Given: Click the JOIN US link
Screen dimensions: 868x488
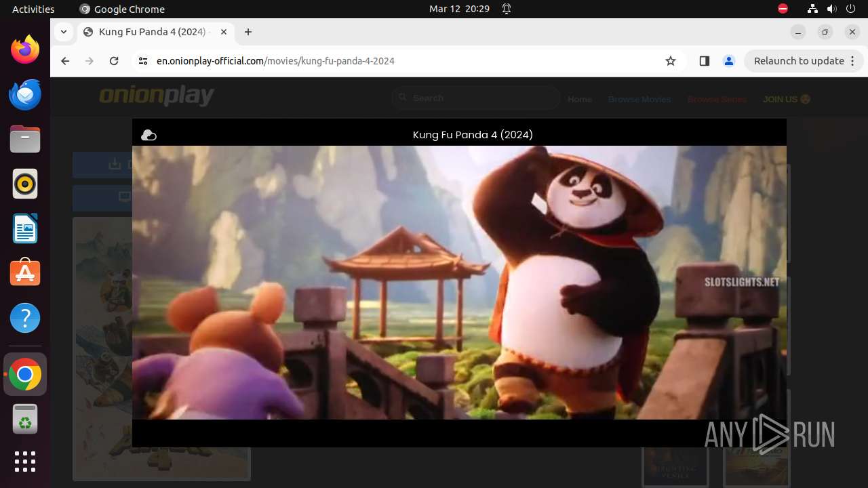Looking at the screenshot, I should click(786, 99).
